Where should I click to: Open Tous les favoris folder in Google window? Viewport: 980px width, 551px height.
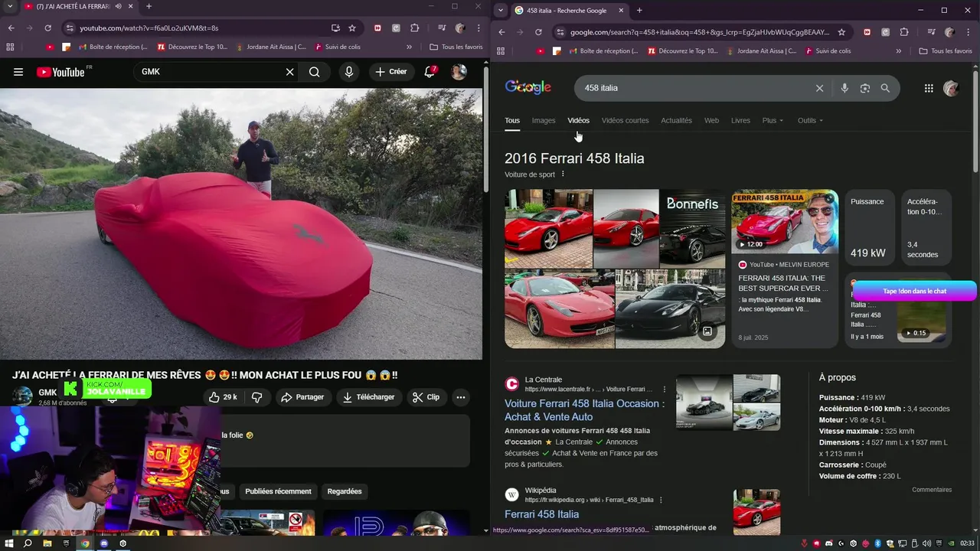(946, 51)
